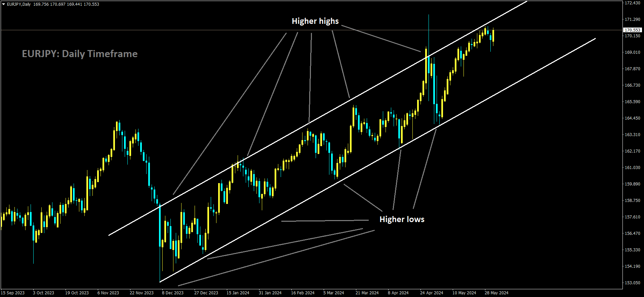Select the 10 May 2024 date label
644x297 pixels.
tap(464, 293)
